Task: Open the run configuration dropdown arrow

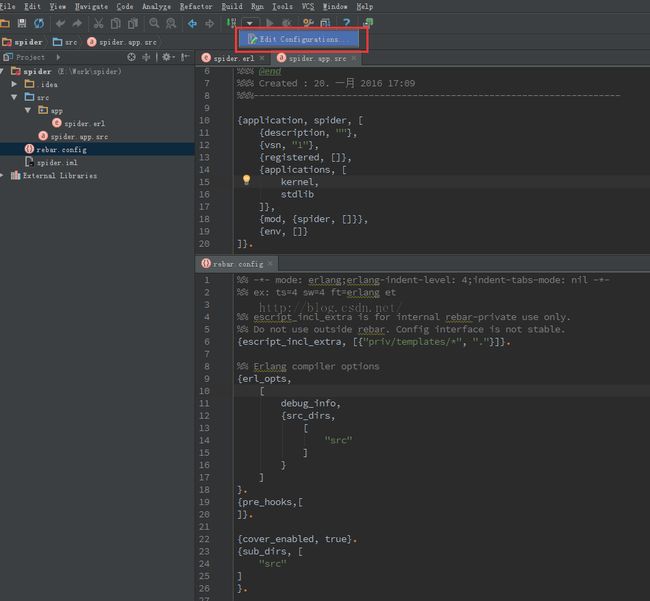Action: (250, 23)
